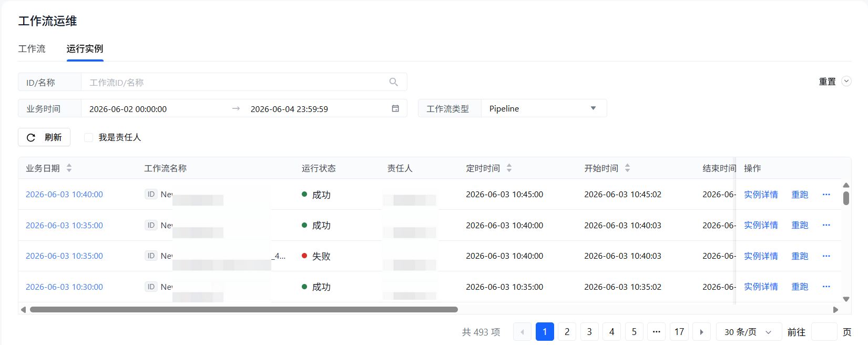This screenshot has width=868, height=345.
Task: Open 工作流类型 Pipeline dropdown
Action: (544, 108)
